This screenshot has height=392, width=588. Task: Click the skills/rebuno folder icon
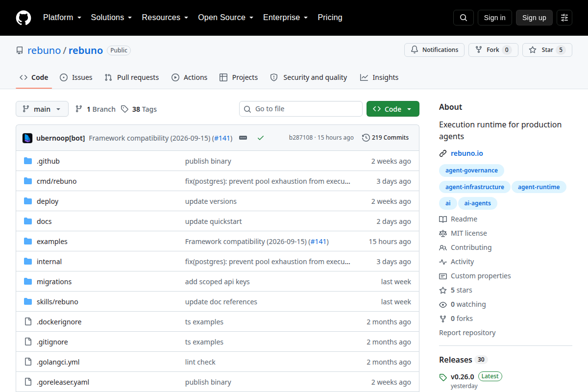click(x=28, y=302)
